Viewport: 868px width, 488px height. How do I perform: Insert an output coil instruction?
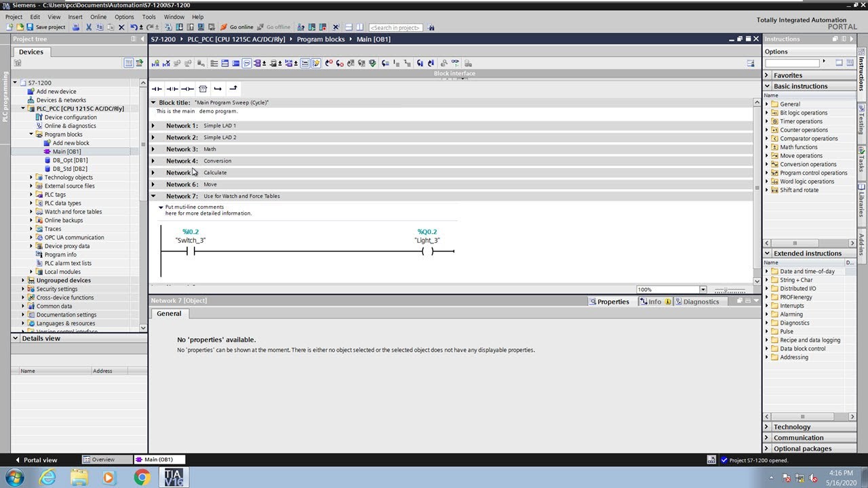[x=187, y=89]
